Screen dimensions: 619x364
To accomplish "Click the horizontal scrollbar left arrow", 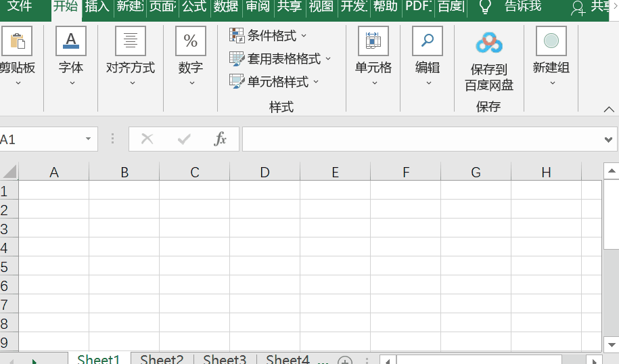I will point(388,361).
